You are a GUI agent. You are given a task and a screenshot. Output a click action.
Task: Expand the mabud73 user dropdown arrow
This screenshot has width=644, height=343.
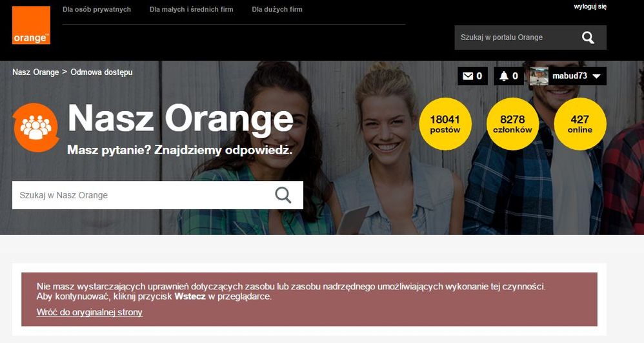click(597, 76)
